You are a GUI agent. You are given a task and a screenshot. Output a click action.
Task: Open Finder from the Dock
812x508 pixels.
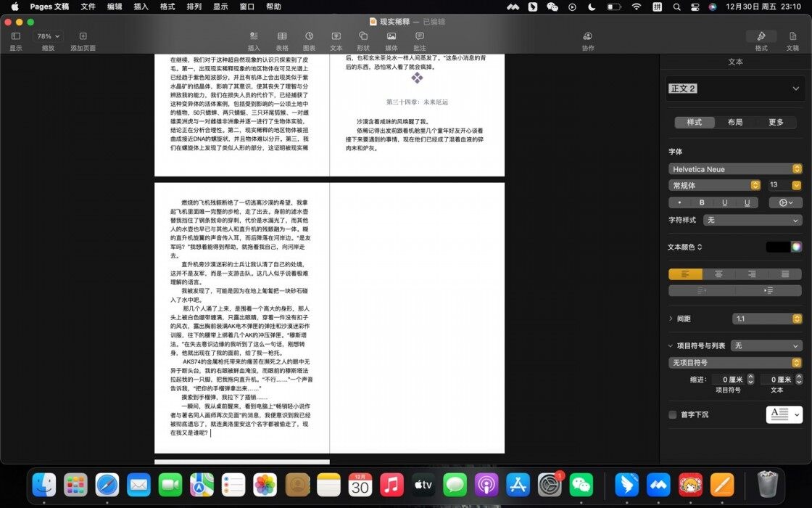pyautogui.click(x=44, y=486)
